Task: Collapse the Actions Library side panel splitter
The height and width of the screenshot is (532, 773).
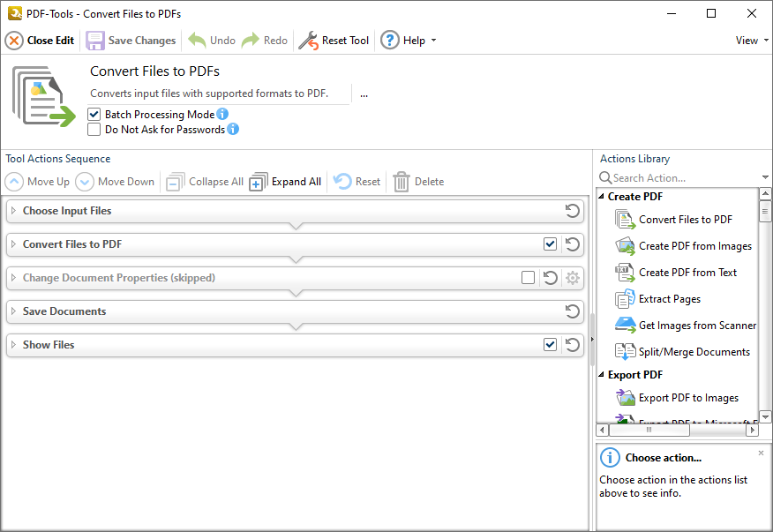Action: (x=592, y=339)
